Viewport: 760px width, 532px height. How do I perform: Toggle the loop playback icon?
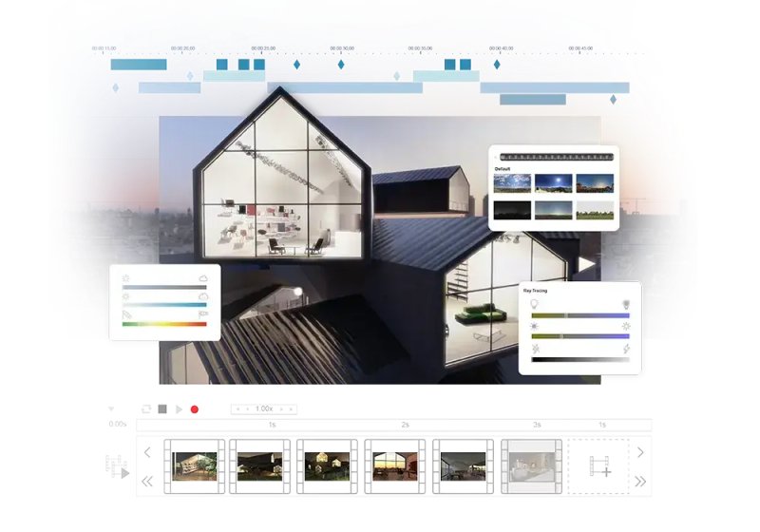coord(146,408)
